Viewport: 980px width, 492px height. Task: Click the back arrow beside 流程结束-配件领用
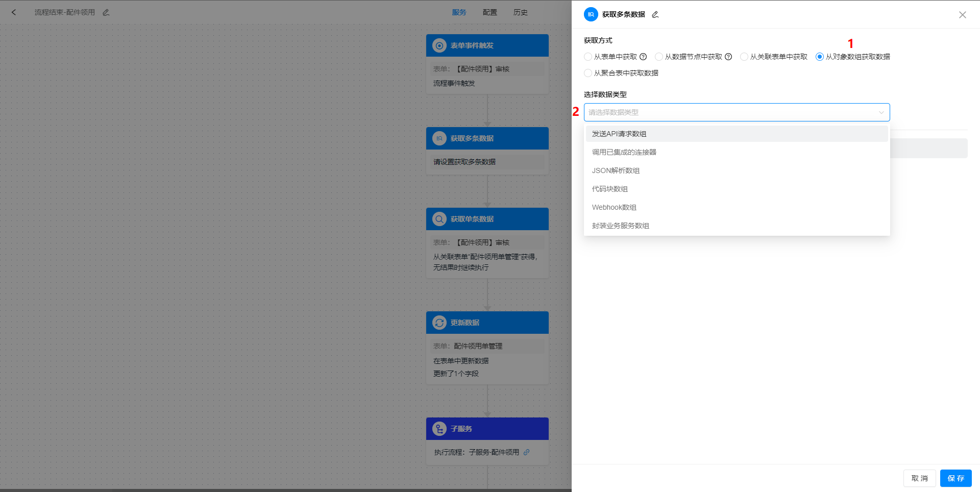click(14, 12)
